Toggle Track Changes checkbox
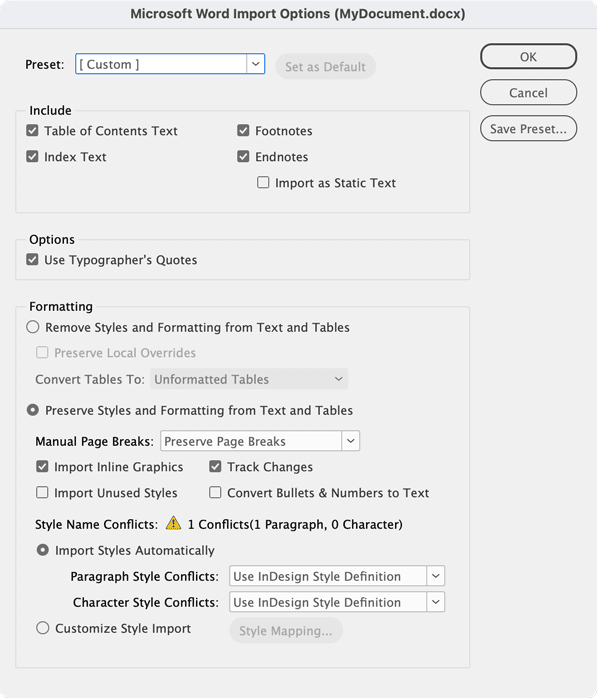Viewport: 597px width, 698px height. [x=215, y=467]
